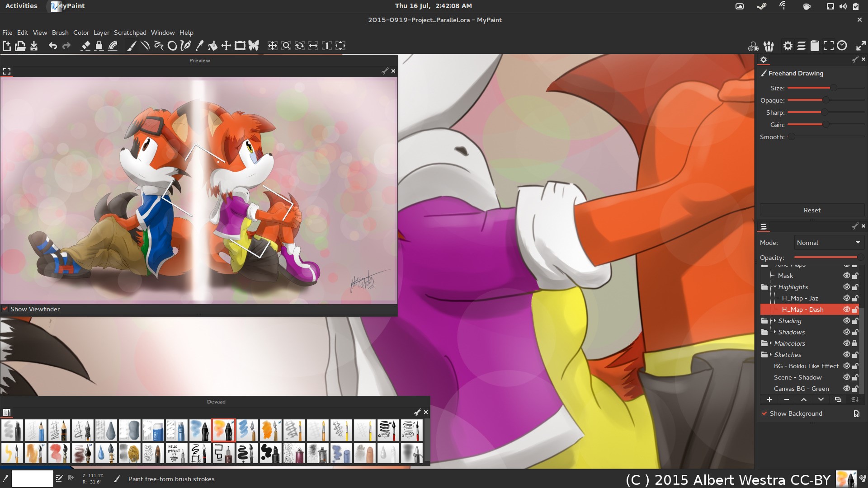The width and height of the screenshot is (868, 488).
Task: Select the eraser mode icon
Action: (x=85, y=46)
